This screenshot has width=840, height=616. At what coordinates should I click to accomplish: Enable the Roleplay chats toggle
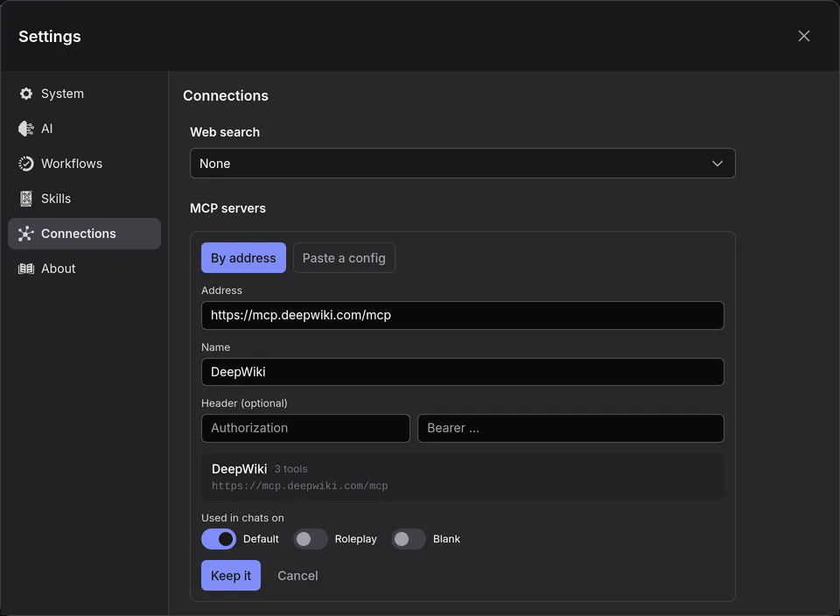(x=310, y=539)
